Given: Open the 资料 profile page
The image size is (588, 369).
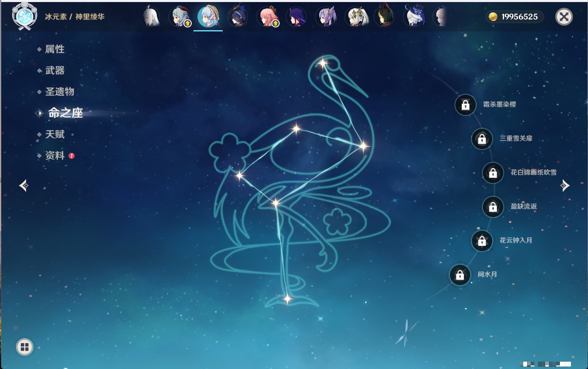Looking at the screenshot, I should coord(55,155).
